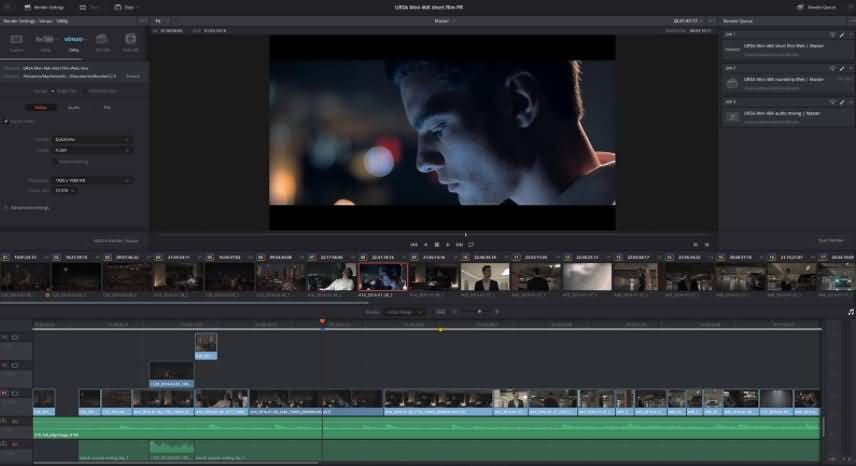Switch to the Video settings tab
Viewport: 856px width, 466px height.
pyautogui.click(x=41, y=107)
